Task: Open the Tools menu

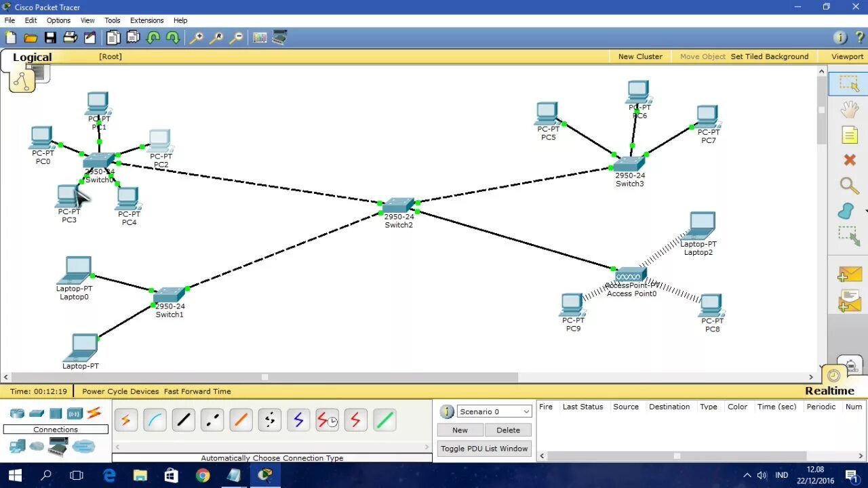Action: tap(113, 20)
